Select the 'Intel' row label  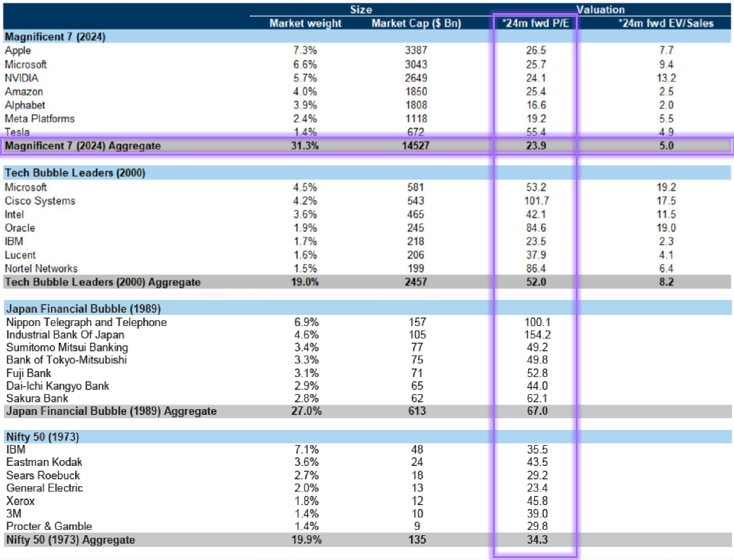point(14,215)
